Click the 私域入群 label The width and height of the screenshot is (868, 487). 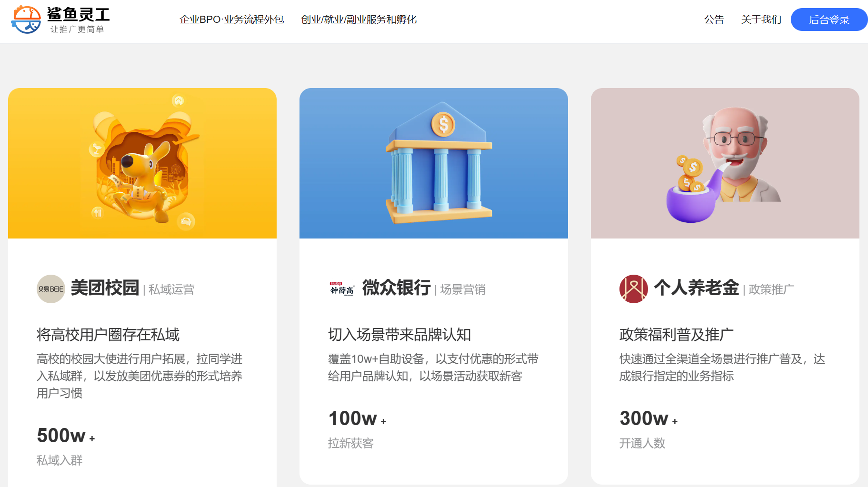pos(60,460)
